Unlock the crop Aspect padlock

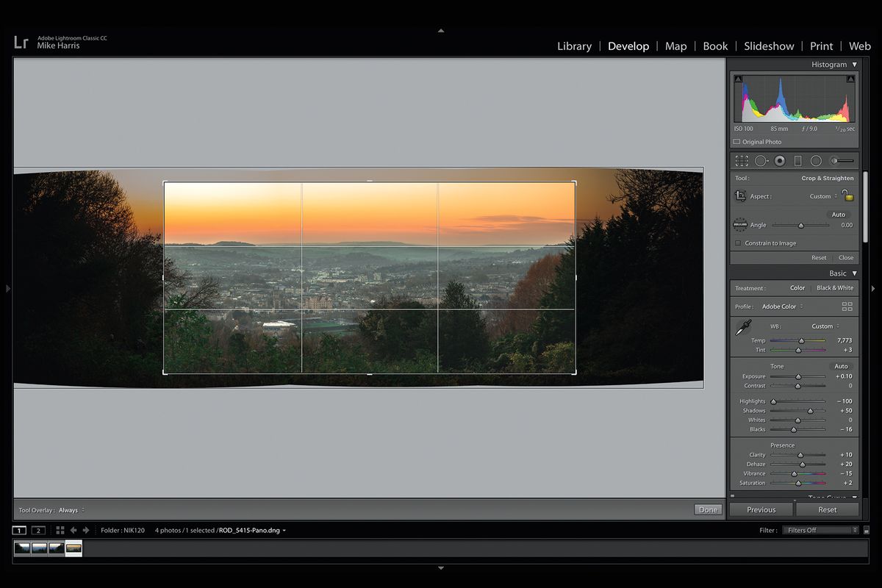pyautogui.click(x=849, y=196)
